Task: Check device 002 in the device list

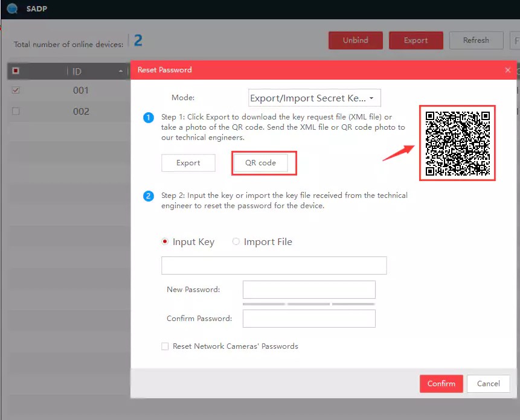Action: click(15, 111)
